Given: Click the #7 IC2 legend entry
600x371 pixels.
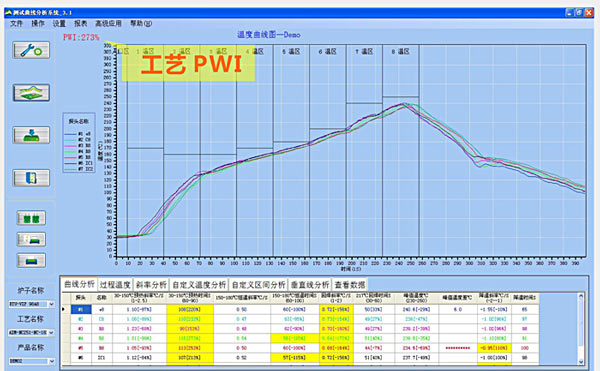Looking at the screenshot, I should pyautogui.click(x=79, y=169).
